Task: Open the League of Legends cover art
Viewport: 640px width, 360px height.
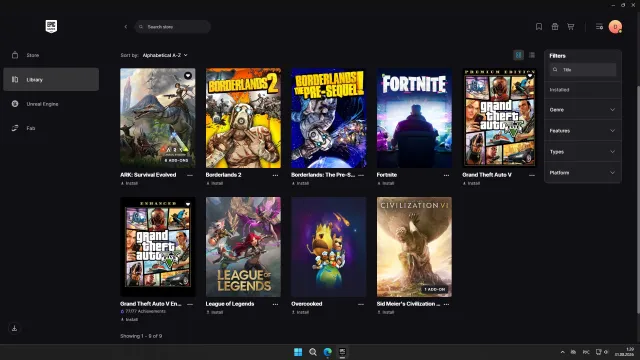Action: coord(243,247)
